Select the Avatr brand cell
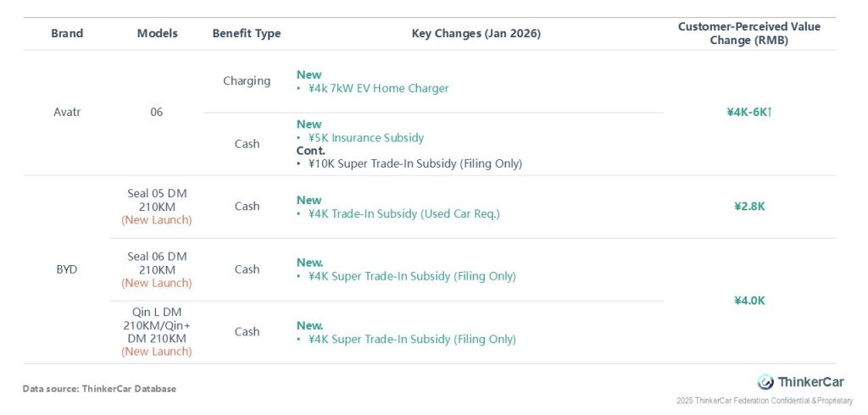Screen dimensions: 868x415 pyautogui.click(x=67, y=112)
